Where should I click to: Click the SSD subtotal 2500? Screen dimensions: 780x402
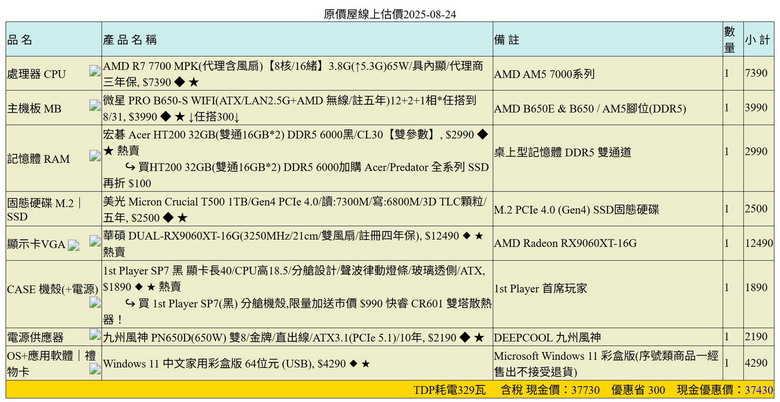756,209
